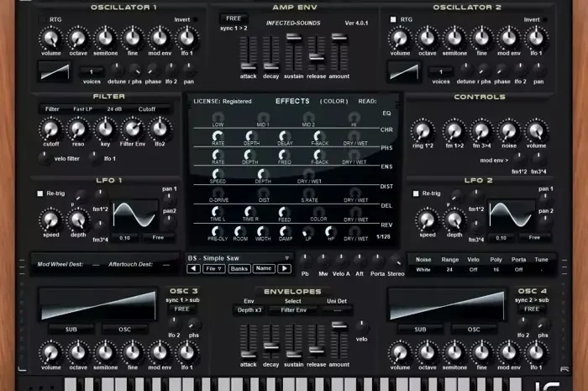The width and height of the screenshot is (588, 391).
Task: Toggle OSC 3 FREE sync button
Action: 182,309
